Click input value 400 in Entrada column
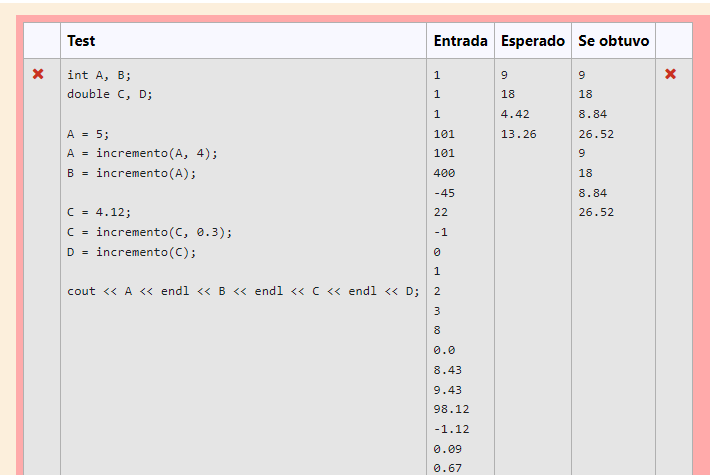This screenshot has width=710, height=475. click(444, 173)
